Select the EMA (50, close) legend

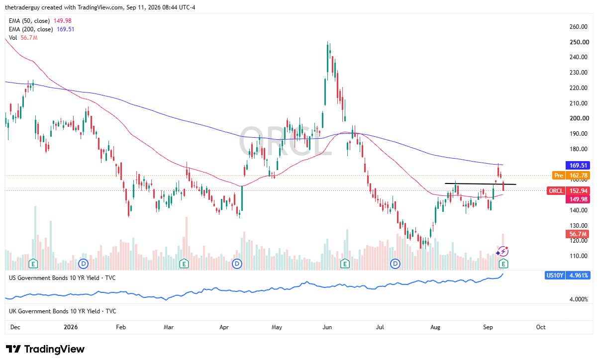coord(41,20)
